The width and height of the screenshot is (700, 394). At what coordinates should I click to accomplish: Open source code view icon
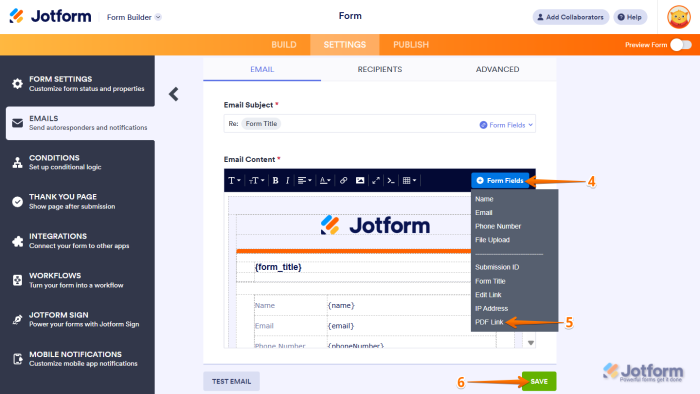(x=391, y=181)
